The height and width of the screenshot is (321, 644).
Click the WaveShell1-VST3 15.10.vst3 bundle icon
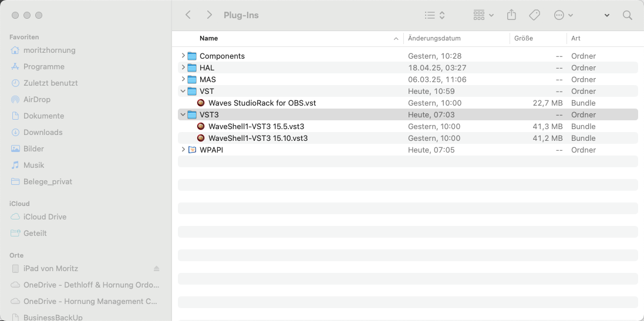201,138
